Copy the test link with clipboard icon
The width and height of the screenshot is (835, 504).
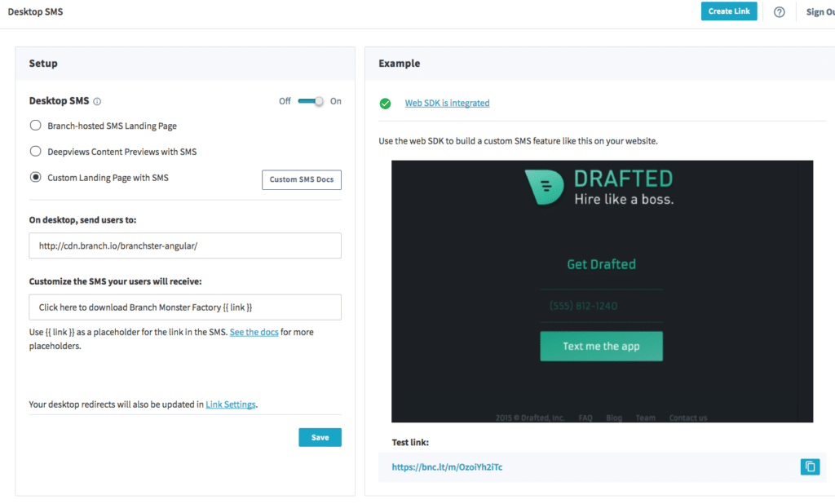pyautogui.click(x=809, y=466)
